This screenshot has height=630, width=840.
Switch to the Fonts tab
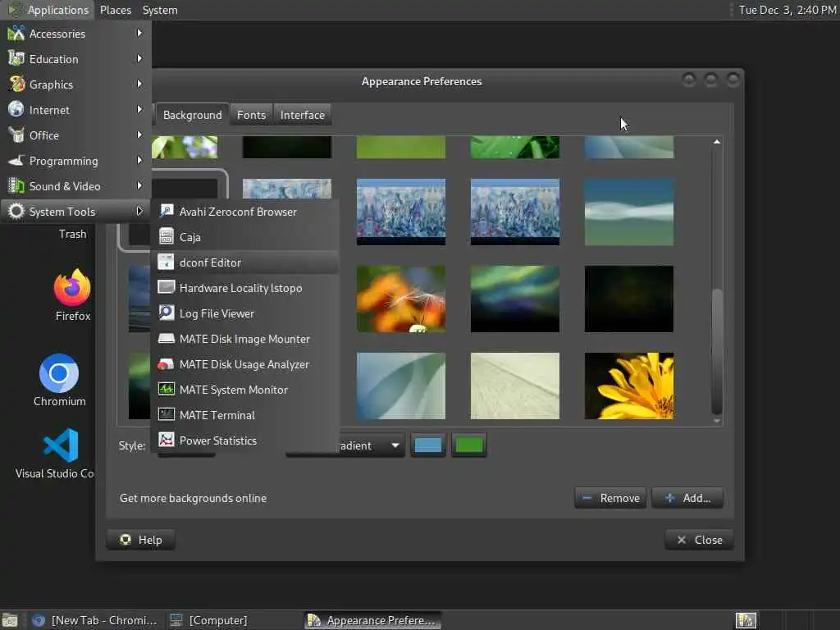pos(251,115)
